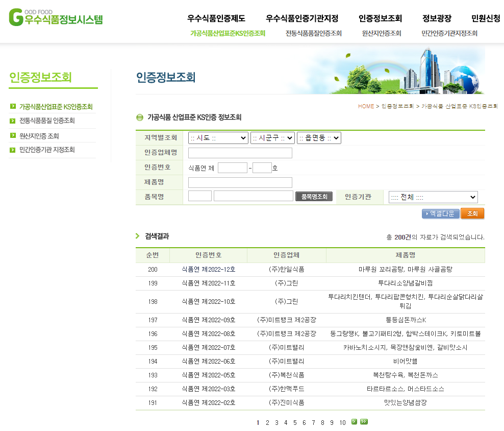This screenshot has width=504, height=431.
Task: Open pagination page 3
Action: point(276,422)
